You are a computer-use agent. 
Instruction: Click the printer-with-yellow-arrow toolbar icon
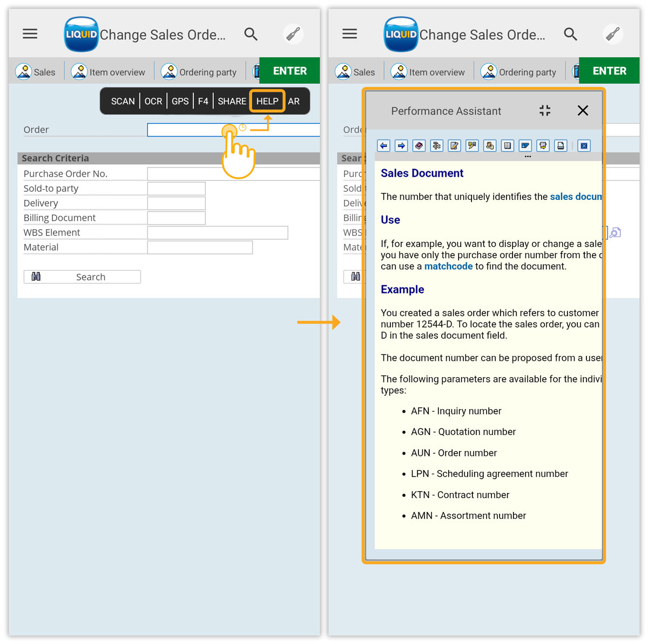pyautogui.click(x=543, y=145)
